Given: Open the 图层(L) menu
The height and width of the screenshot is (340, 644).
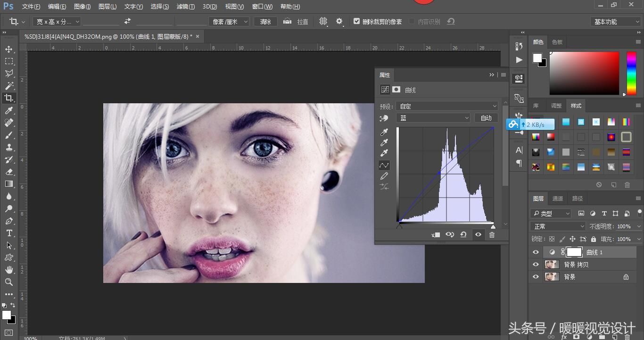Looking at the screenshot, I should [x=107, y=7].
